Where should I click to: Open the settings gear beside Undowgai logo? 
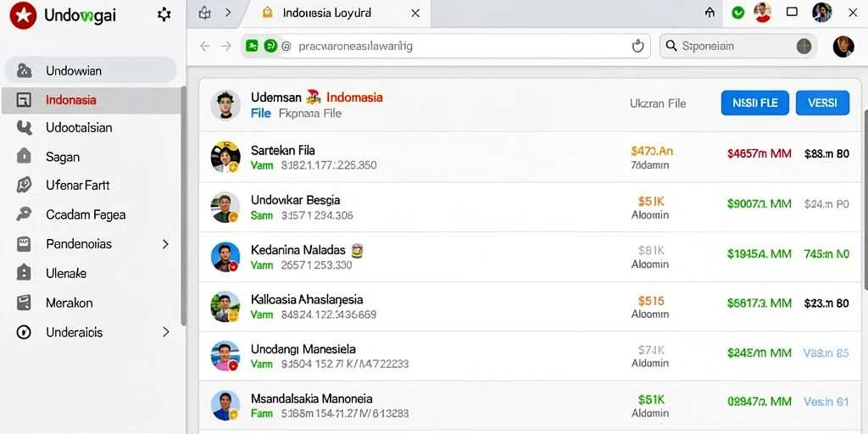(x=164, y=15)
